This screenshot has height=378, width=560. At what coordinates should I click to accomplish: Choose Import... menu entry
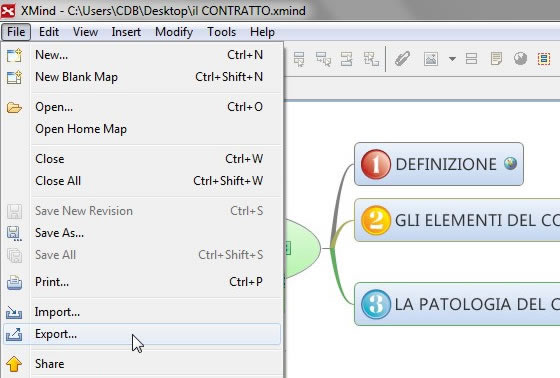coord(142,312)
